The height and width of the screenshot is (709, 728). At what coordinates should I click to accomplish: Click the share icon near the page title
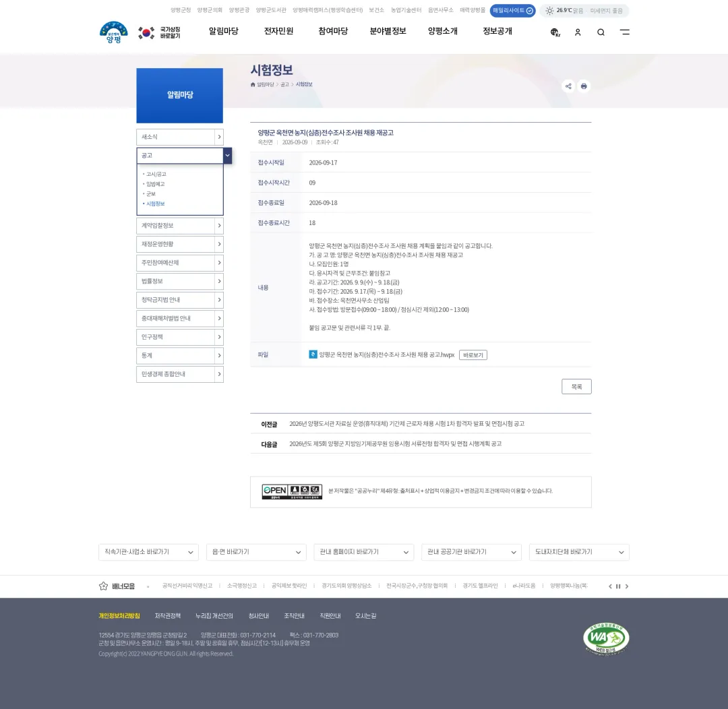click(568, 86)
